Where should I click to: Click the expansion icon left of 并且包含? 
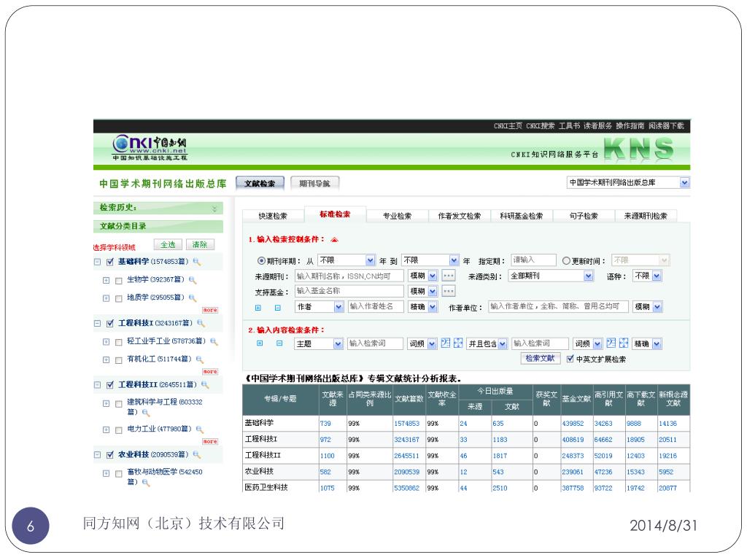458,343
